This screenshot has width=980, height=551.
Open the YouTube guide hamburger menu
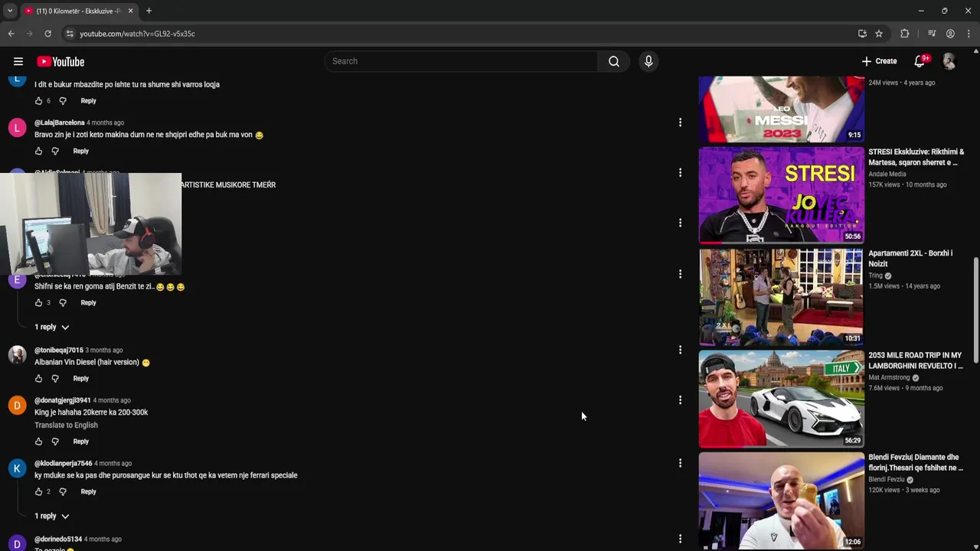pyautogui.click(x=18, y=61)
